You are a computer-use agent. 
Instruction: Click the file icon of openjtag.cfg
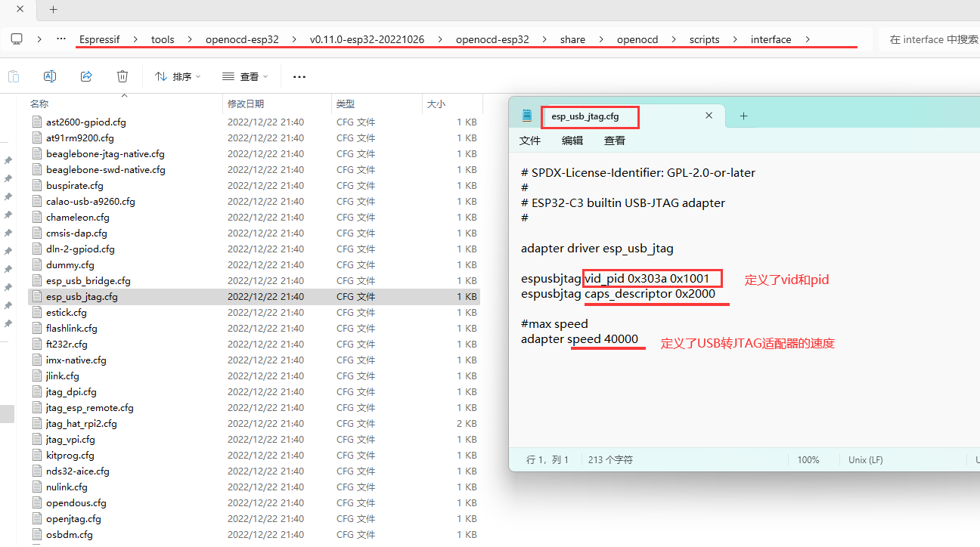(38, 518)
